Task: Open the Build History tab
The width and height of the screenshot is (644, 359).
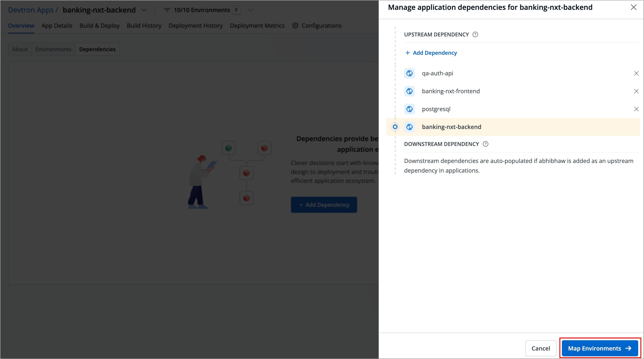Action: click(144, 25)
